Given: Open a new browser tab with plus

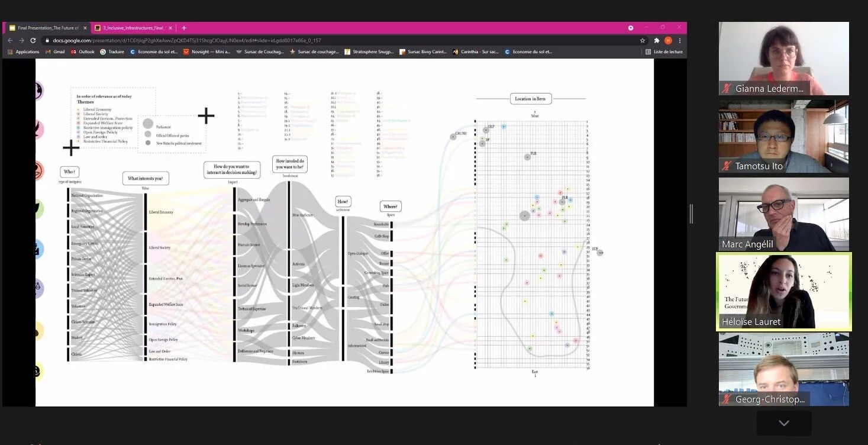Looking at the screenshot, I should tap(184, 28).
